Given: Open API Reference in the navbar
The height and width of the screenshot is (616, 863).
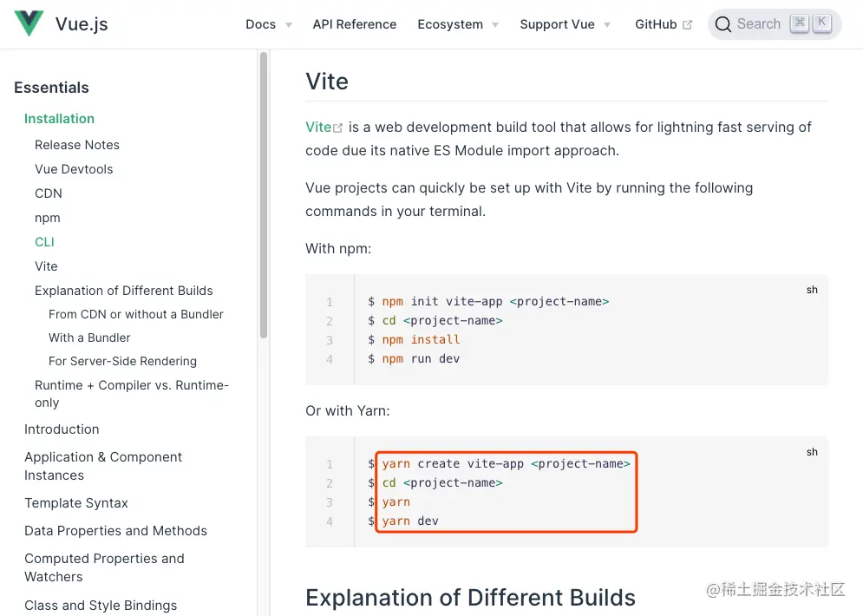Looking at the screenshot, I should coord(355,24).
